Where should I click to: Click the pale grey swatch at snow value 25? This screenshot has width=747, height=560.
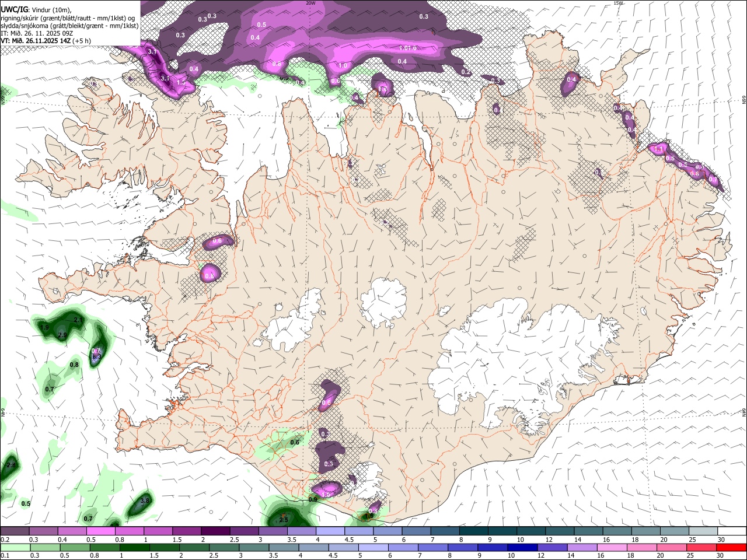coord(703,531)
